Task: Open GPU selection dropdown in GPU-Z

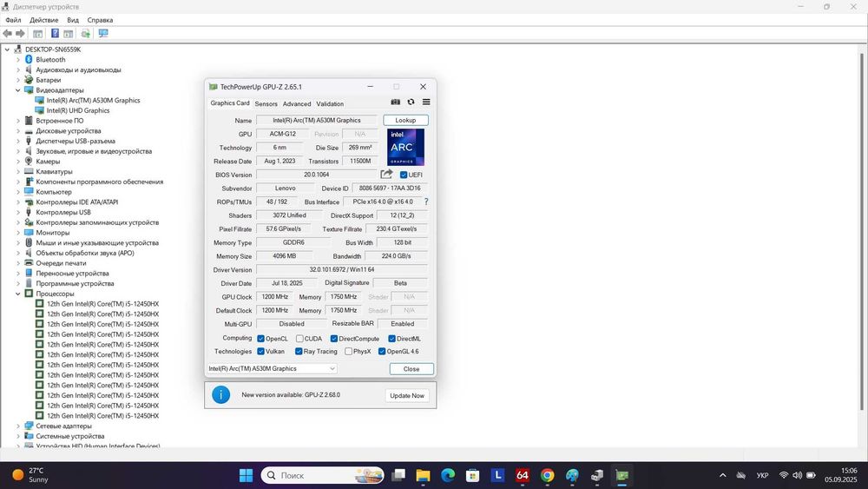Action: click(x=272, y=368)
